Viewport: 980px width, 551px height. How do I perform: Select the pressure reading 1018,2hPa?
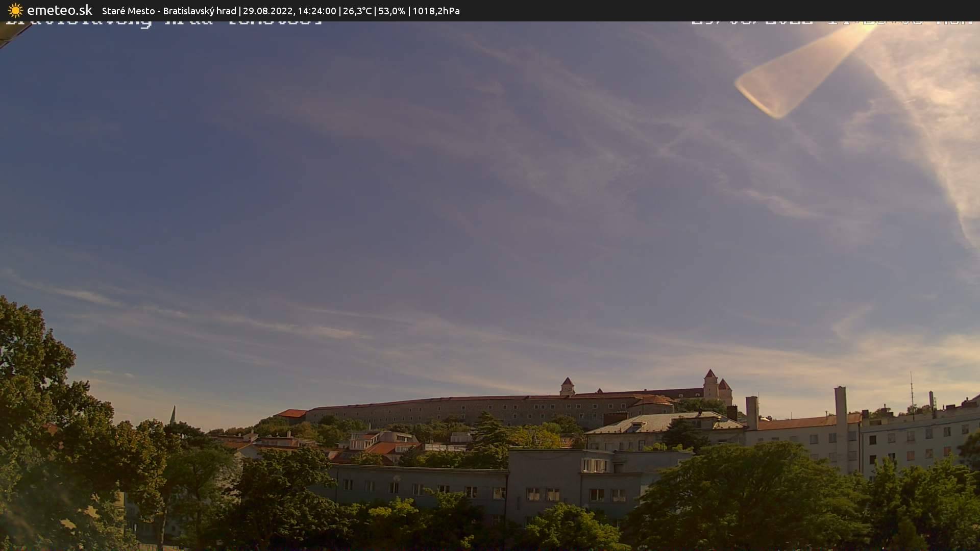click(x=436, y=10)
